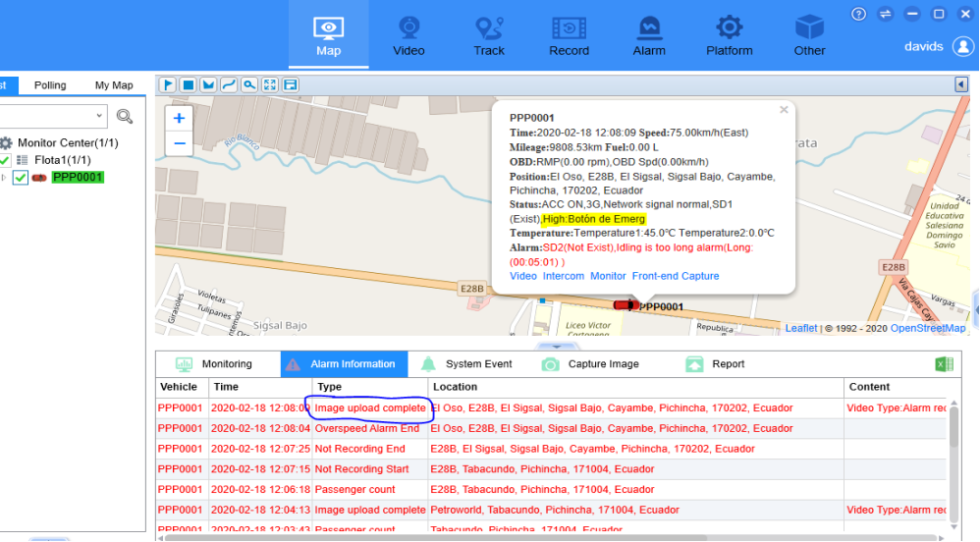The image size is (980, 542).
Task: Expand the PPP0001 tree node
Action: [4, 178]
